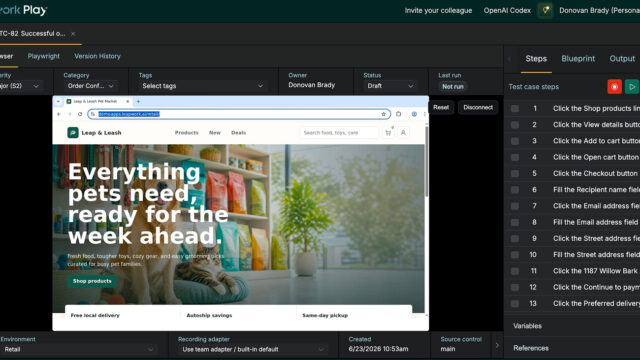
Task: Click the green run test button
Action: 632,87
